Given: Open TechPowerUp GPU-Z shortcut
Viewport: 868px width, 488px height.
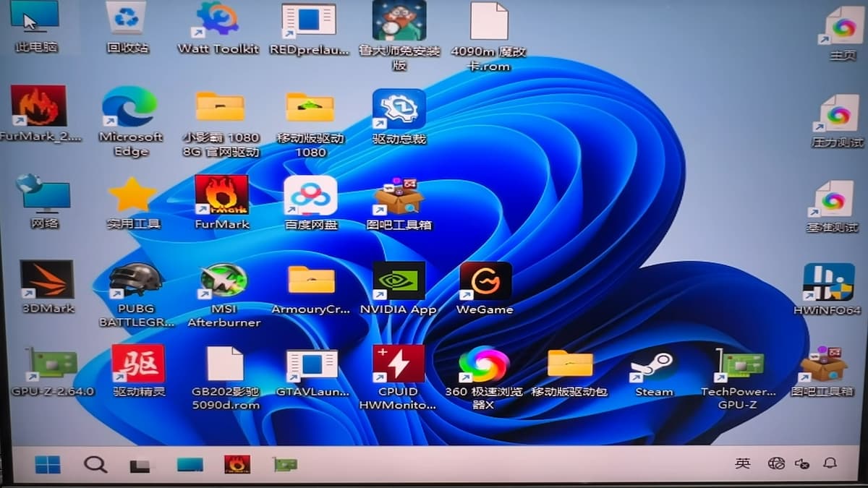Looking at the screenshot, I should tap(738, 379).
